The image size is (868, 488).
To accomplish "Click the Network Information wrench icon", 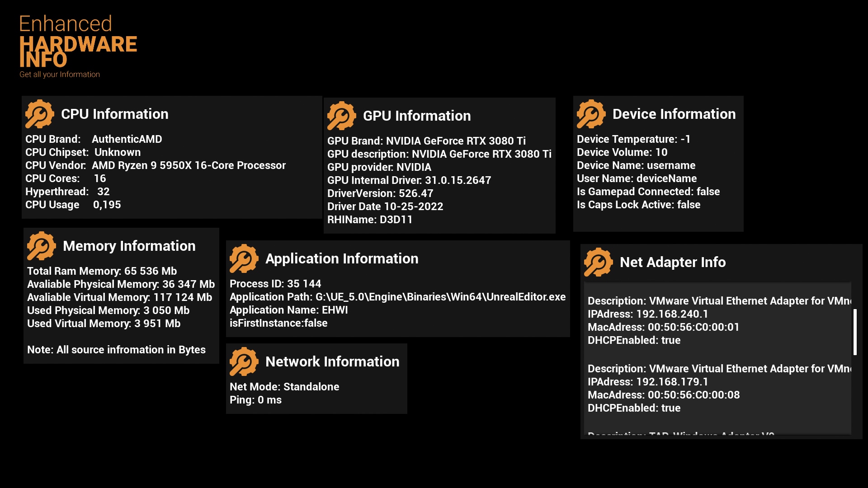I will click(x=244, y=361).
